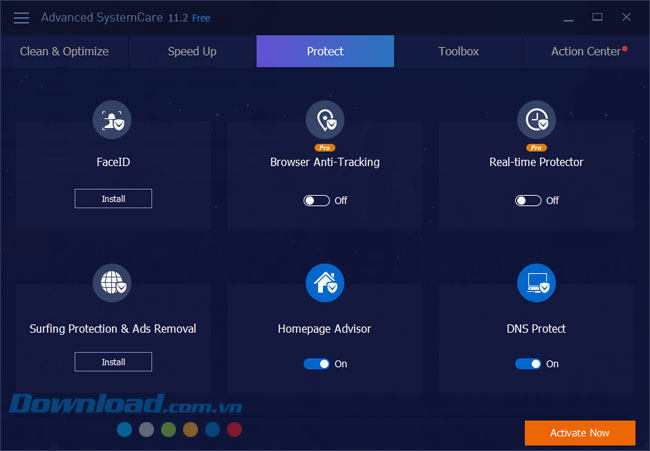Screen dimensions: 650x451
Task: Open the hamburger main menu
Action: (x=21, y=18)
